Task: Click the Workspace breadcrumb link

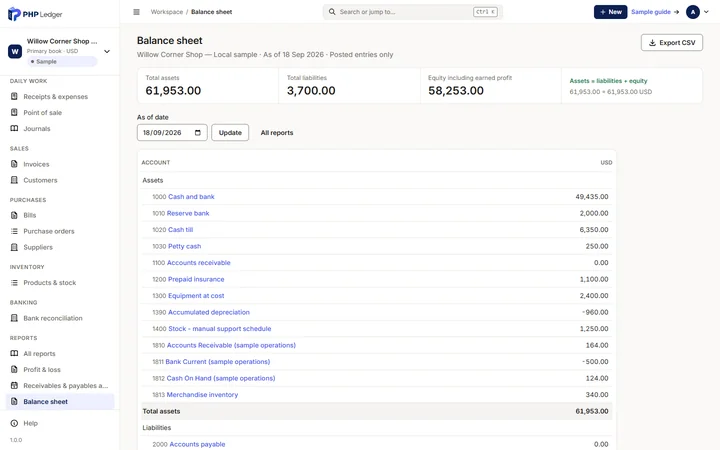Action: (x=167, y=12)
